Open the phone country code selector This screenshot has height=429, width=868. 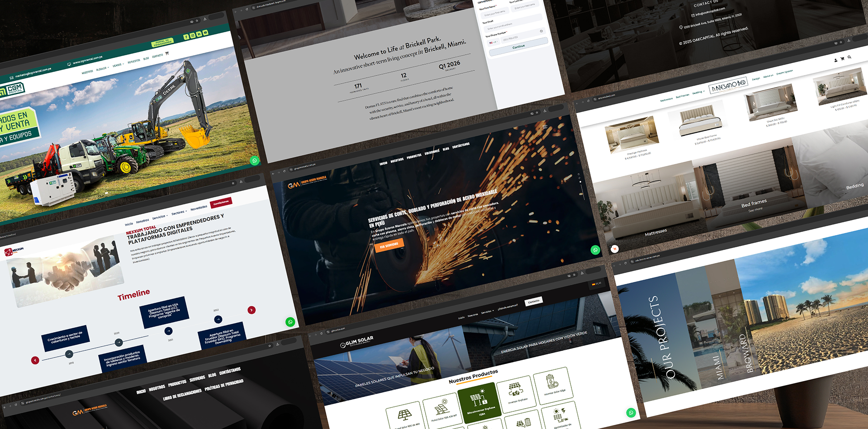tap(493, 42)
